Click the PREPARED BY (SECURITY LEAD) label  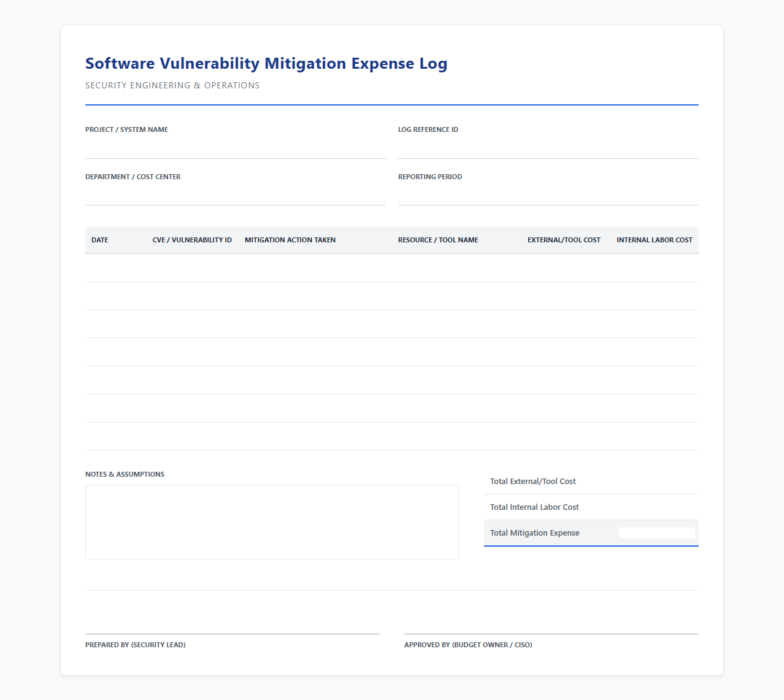pos(136,645)
